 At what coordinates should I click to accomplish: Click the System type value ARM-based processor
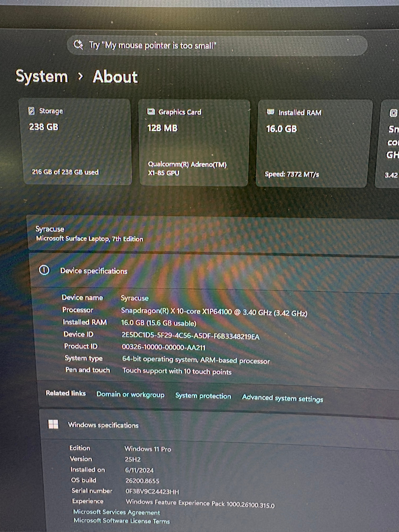click(196, 360)
